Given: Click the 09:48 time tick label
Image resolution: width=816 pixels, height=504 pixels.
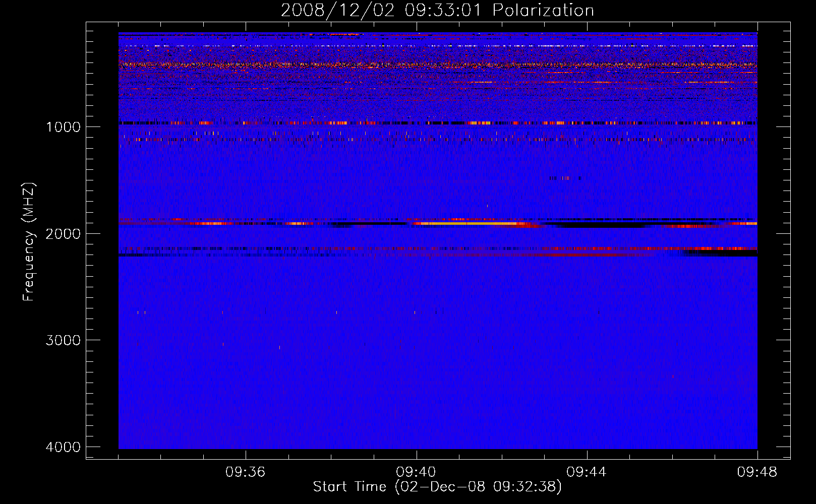Looking at the screenshot, I should click(x=757, y=472).
